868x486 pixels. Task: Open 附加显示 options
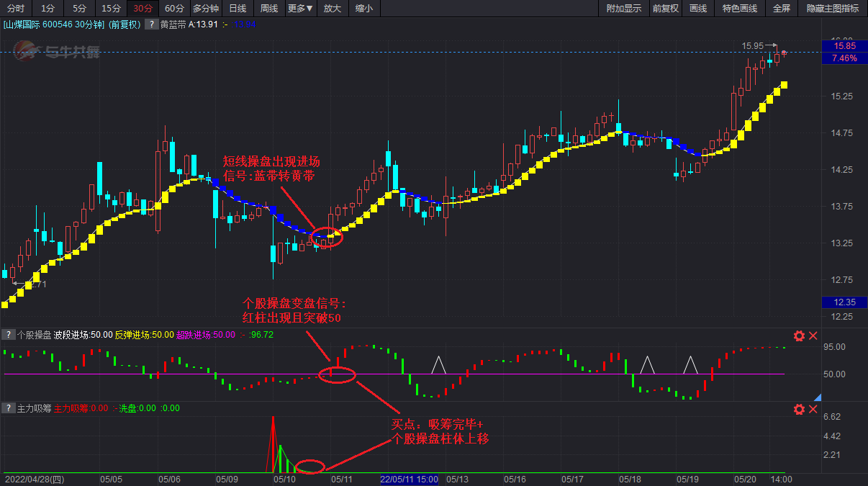(x=624, y=9)
